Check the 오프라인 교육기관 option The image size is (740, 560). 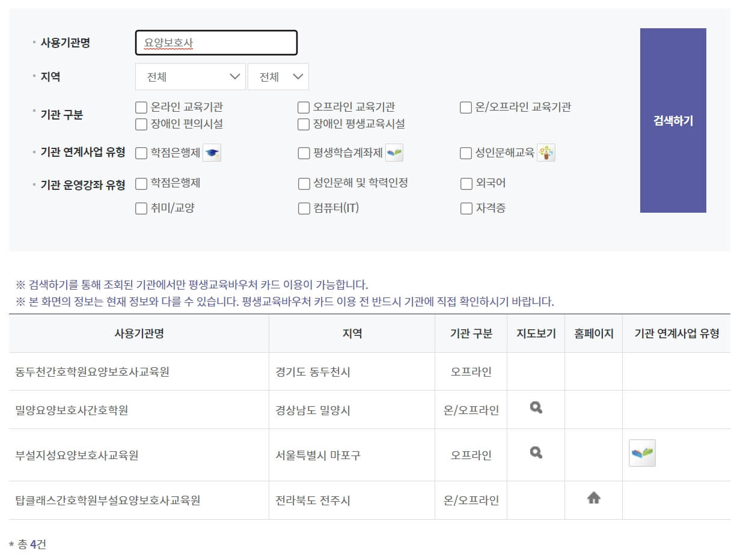pyautogui.click(x=303, y=107)
